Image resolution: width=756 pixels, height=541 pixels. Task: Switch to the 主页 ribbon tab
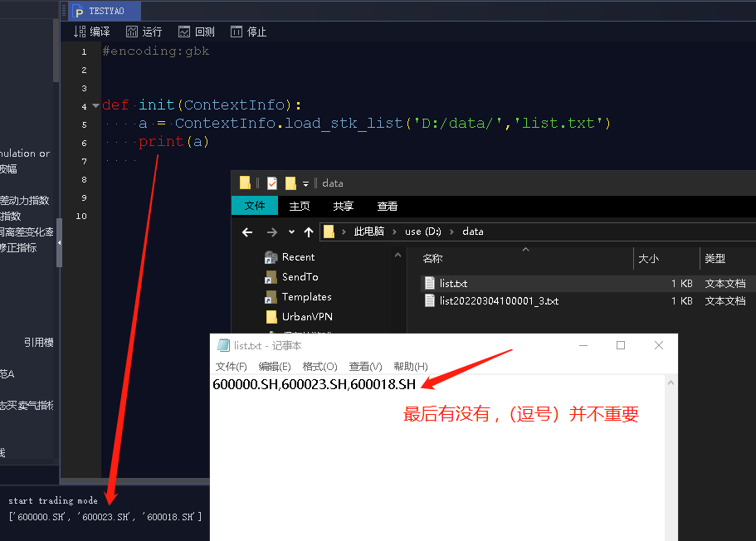[x=299, y=206]
